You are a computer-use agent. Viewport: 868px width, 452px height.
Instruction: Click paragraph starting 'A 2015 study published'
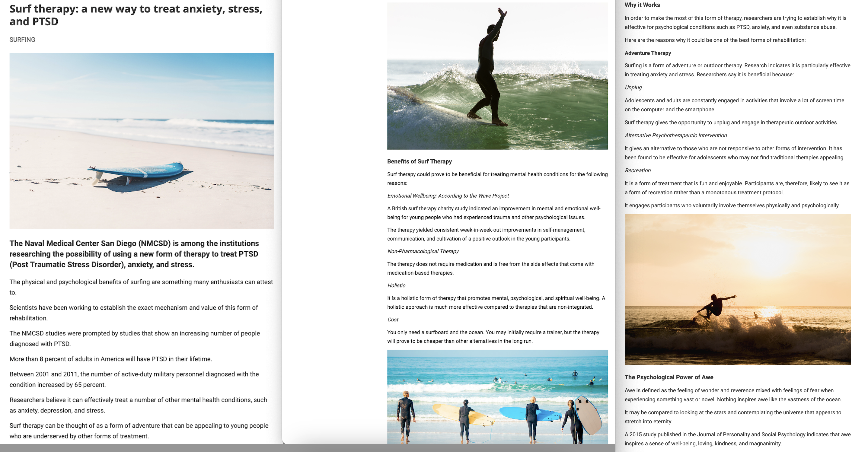(x=738, y=439)
